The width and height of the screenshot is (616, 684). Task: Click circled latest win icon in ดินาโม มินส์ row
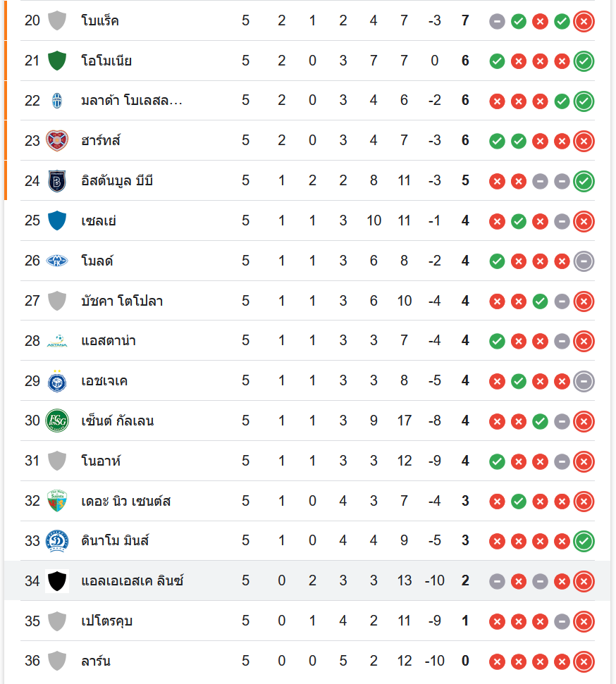point(584,541)
